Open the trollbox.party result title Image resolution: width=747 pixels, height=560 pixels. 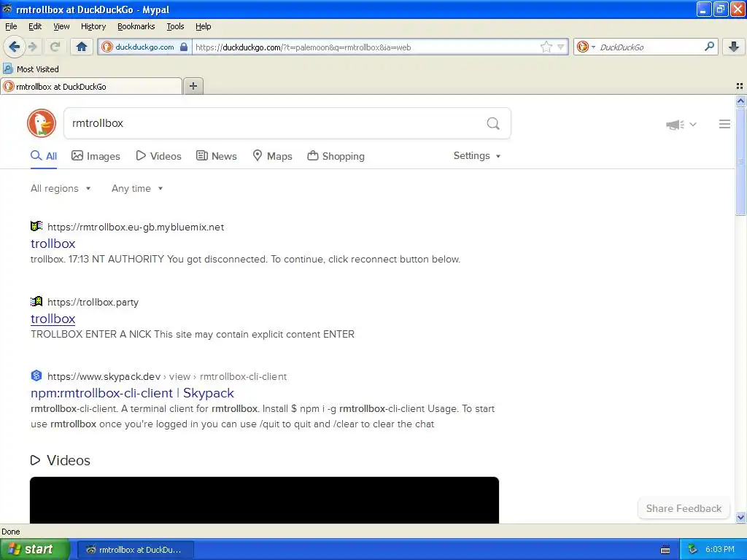point(53,319)
